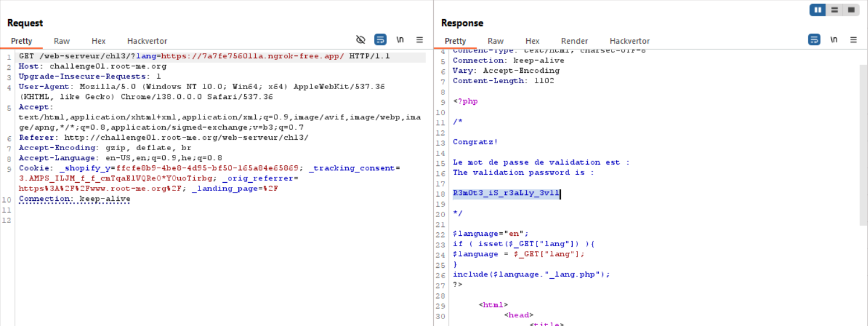Switch to the Render tab in Response
This screenshot has height=326, width=868.
click(574, 41)
